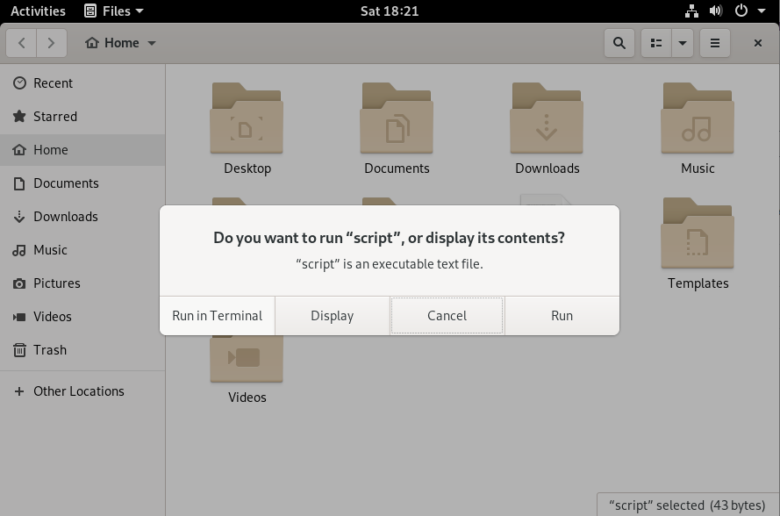Open the Desktop folder icon
780x516 pixels.
[246, 118]
